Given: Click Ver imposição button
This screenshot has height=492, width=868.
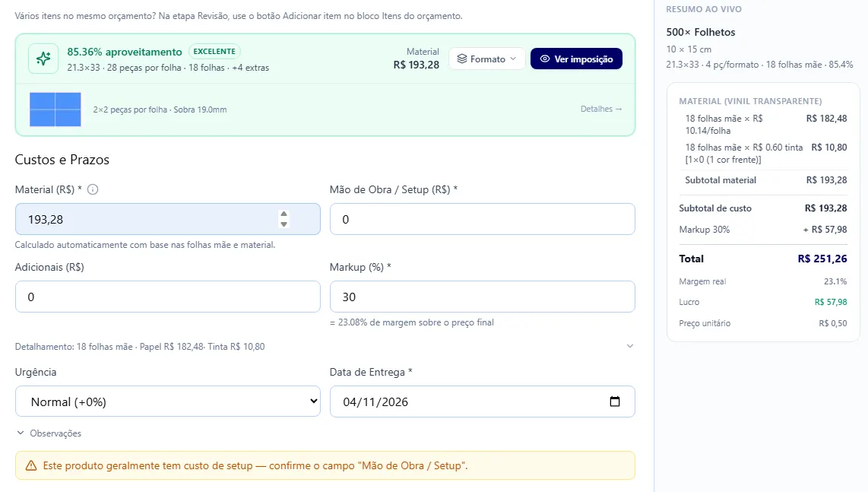Looking at the screenshot, I should click(576, 59).
